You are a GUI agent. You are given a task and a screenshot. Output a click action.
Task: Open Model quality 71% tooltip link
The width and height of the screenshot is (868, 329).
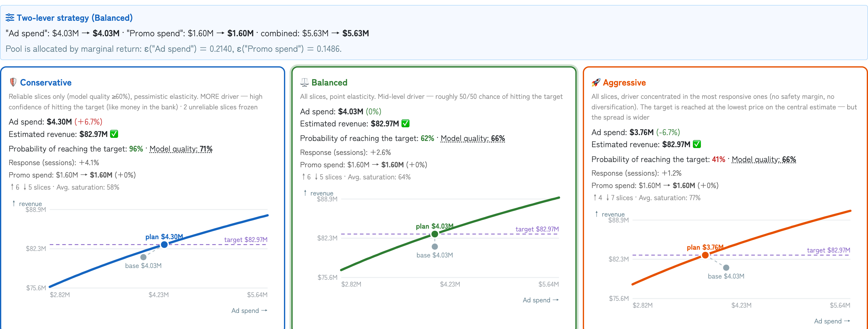181,149
